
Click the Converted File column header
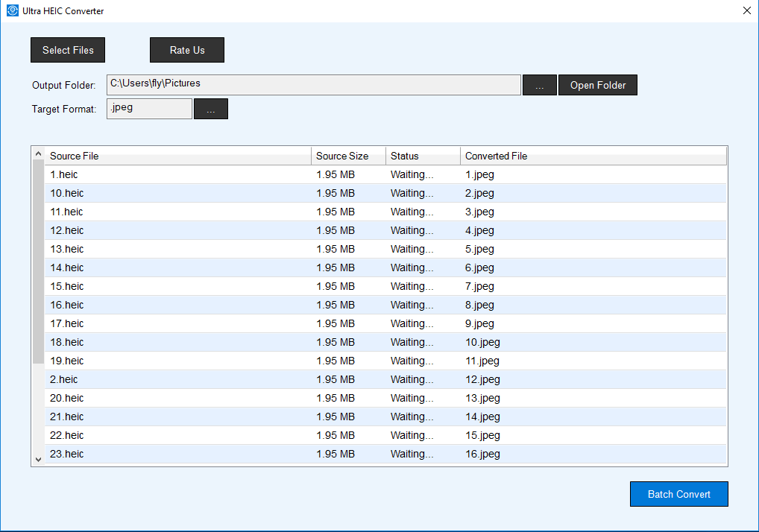[x=593, y=156]
